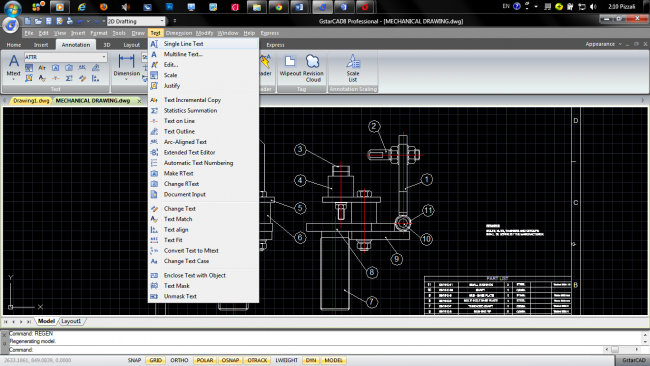650x366 pixels.
Task: Click the Text Mask icon
Action: click(154, 286)
